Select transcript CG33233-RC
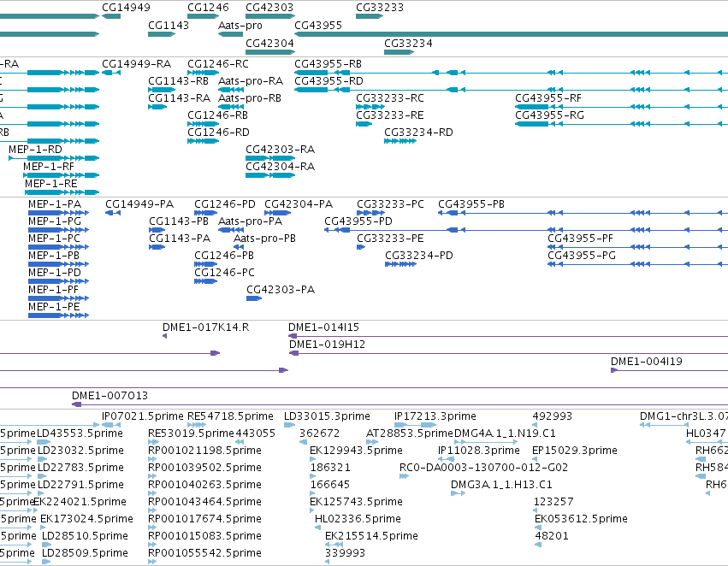Viewport: 728px width, 566px height. click(390, 98)
